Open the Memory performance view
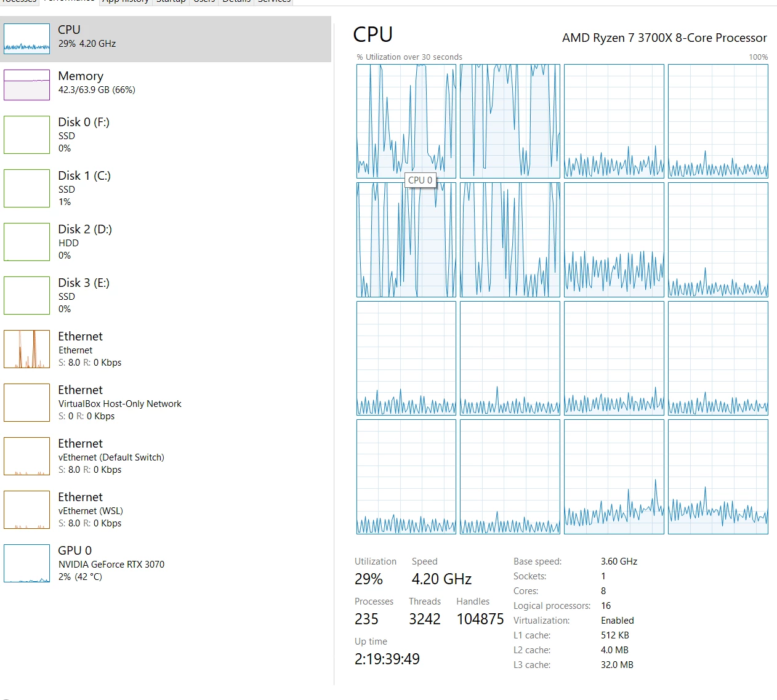 166,85
